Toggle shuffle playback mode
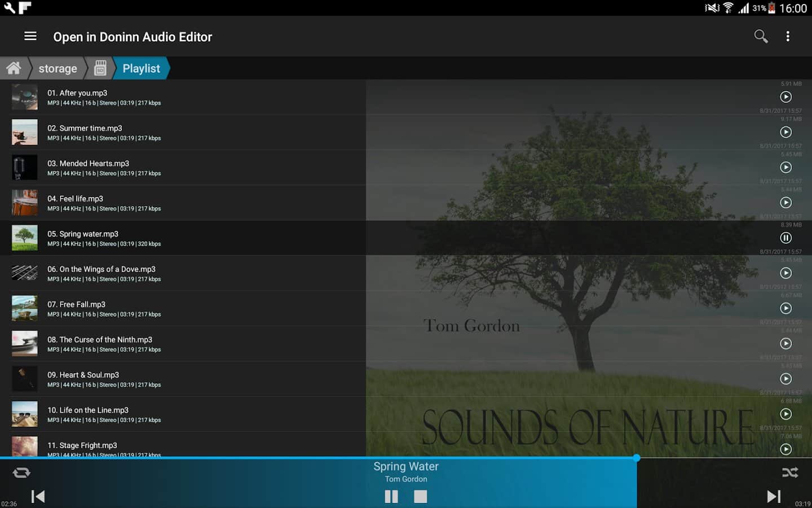 pyautogui.click(x=790, y=472)
